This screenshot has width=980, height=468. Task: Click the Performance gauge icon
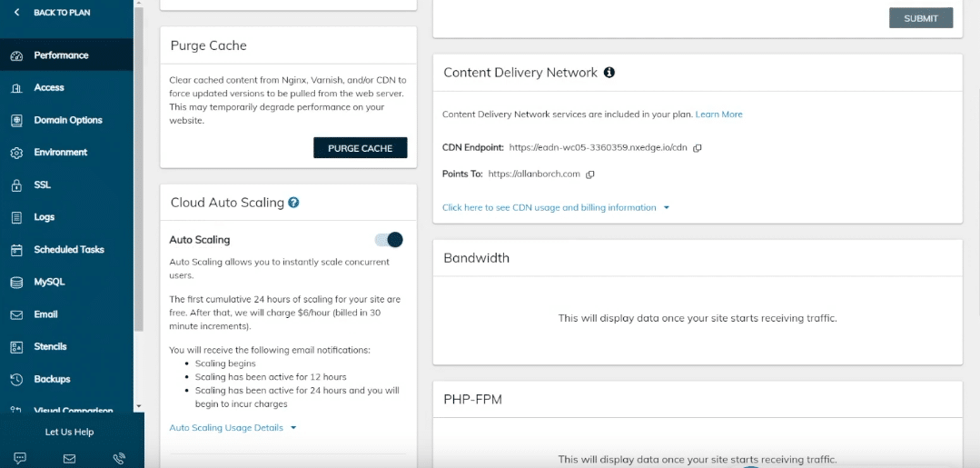click(17, 55)
